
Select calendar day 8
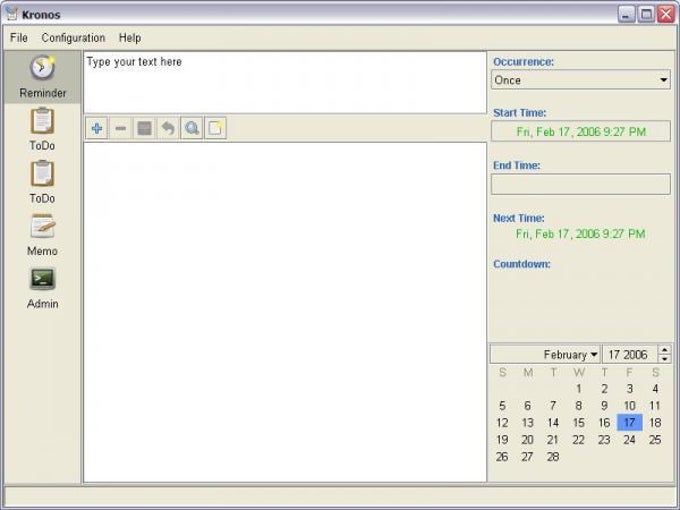579,405
